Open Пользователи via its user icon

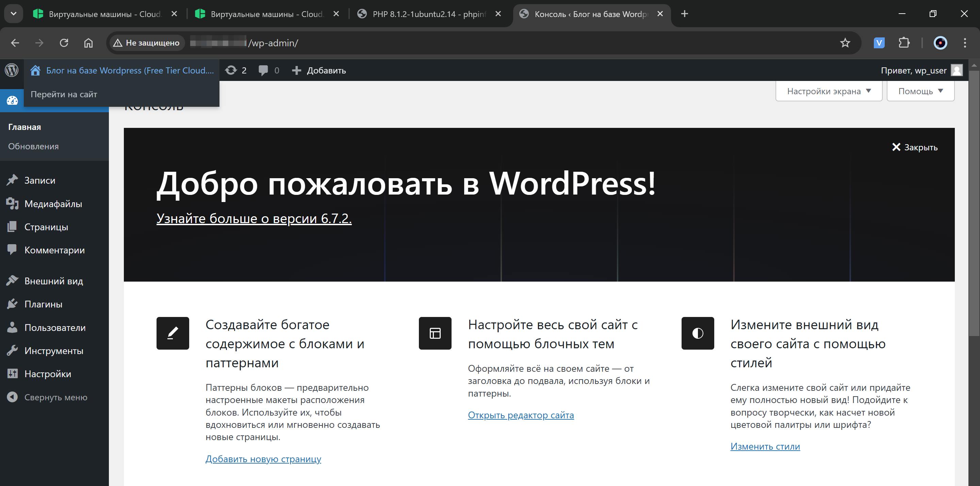click(x=13, y=327)
